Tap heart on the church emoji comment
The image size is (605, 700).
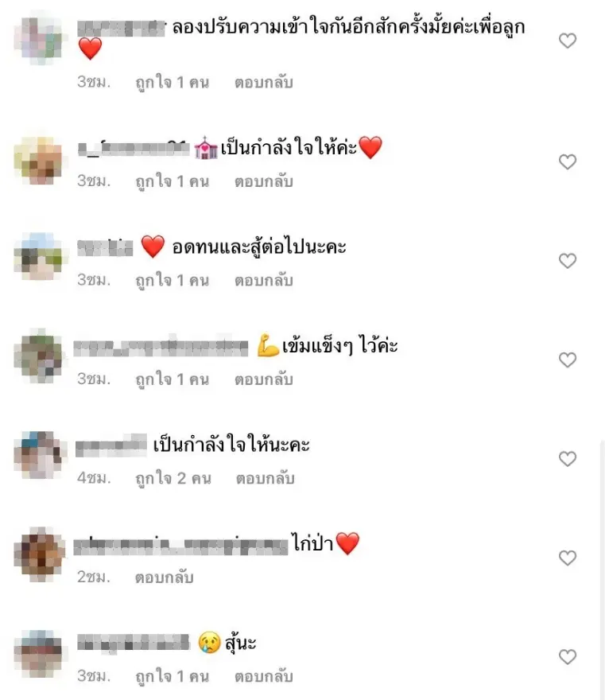click(x=568, y=161)
